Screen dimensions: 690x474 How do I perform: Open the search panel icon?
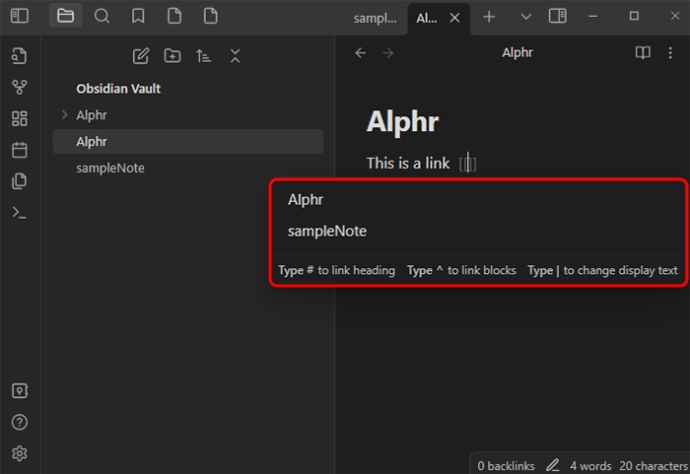pos(102,16)
